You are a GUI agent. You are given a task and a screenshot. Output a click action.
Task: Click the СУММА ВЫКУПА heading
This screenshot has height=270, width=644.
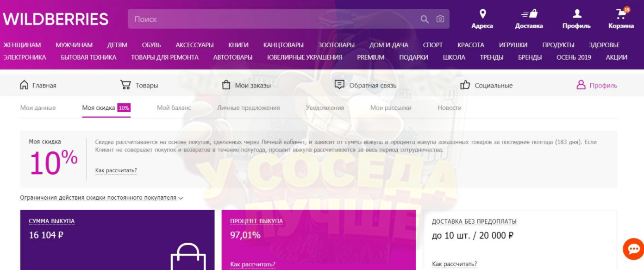(52, 221)
